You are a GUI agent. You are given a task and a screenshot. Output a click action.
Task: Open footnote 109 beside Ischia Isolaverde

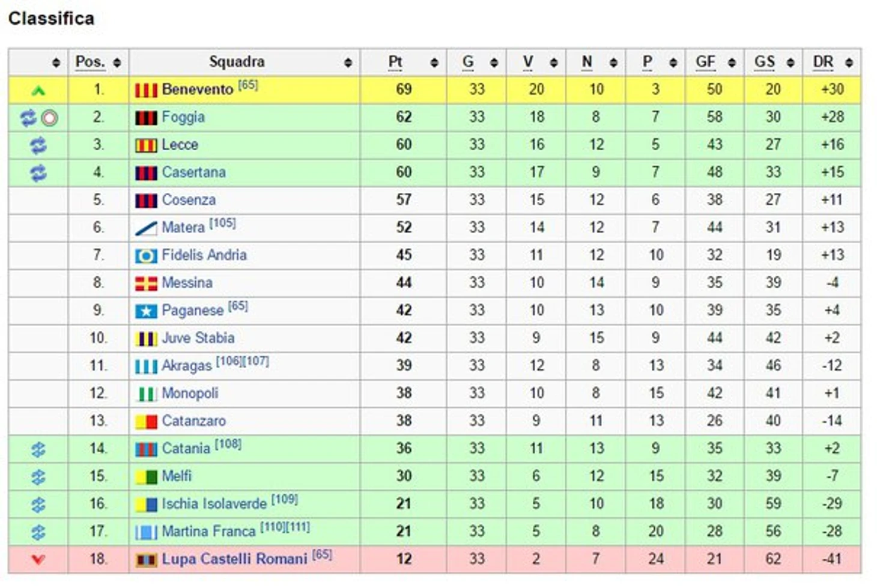(x=284, y=499)
